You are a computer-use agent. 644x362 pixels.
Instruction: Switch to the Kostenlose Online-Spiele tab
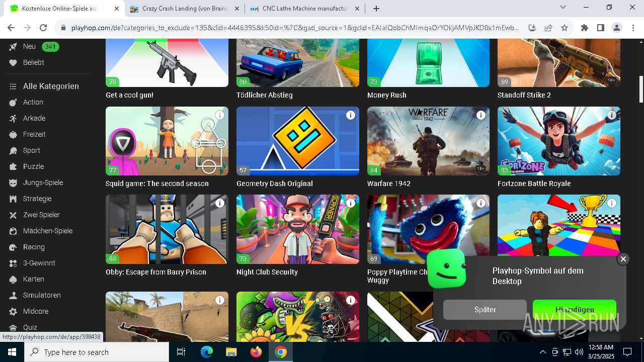pyautogui.click(x=64, y=9)
